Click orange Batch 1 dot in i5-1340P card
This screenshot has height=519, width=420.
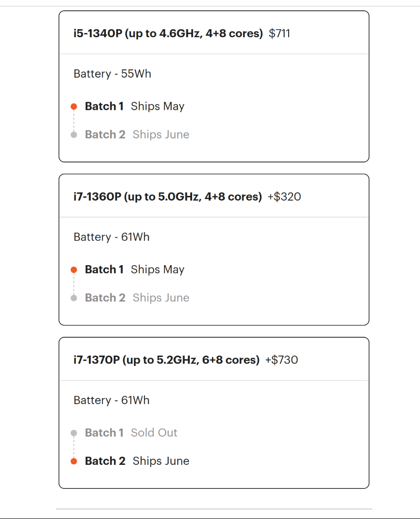(x=74, y=107)
